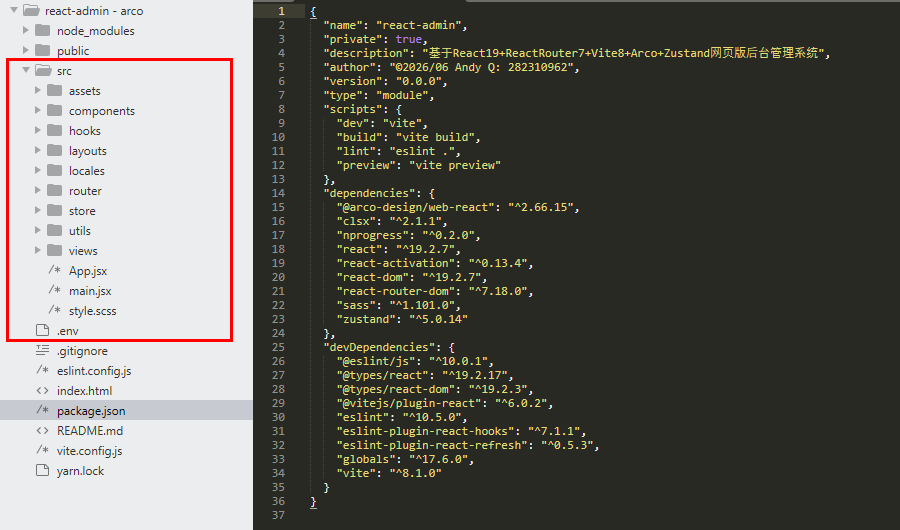Select the views folder label
Viewport: 900px width, 530px height.
83,251
